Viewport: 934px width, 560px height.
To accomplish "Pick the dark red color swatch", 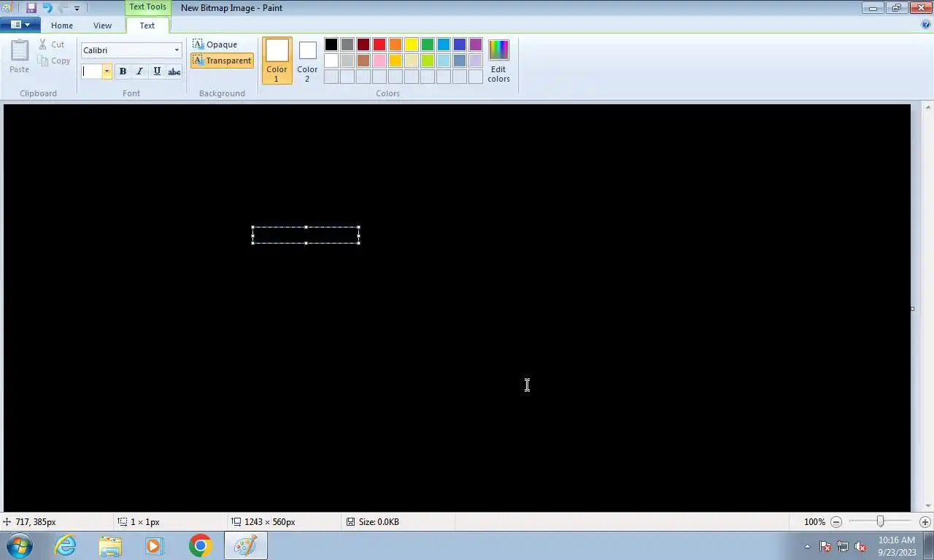I will 363,44.
